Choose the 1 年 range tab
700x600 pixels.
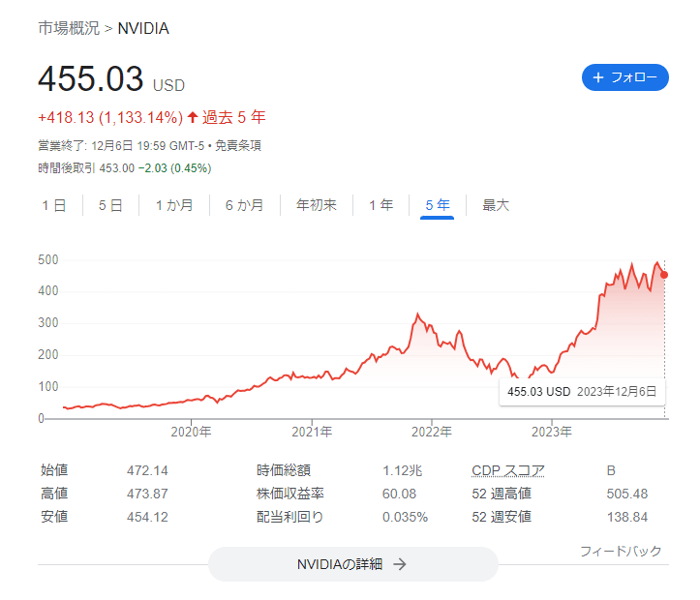click(x=380, y=205)
